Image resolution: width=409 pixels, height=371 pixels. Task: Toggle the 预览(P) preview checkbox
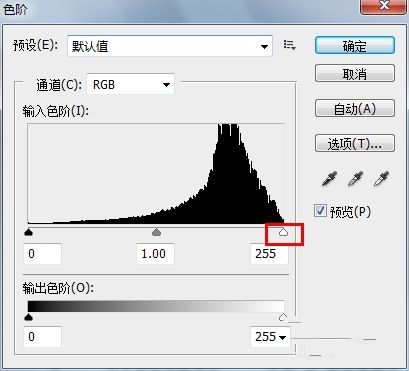pyautogui.click(x=320, y=211)
